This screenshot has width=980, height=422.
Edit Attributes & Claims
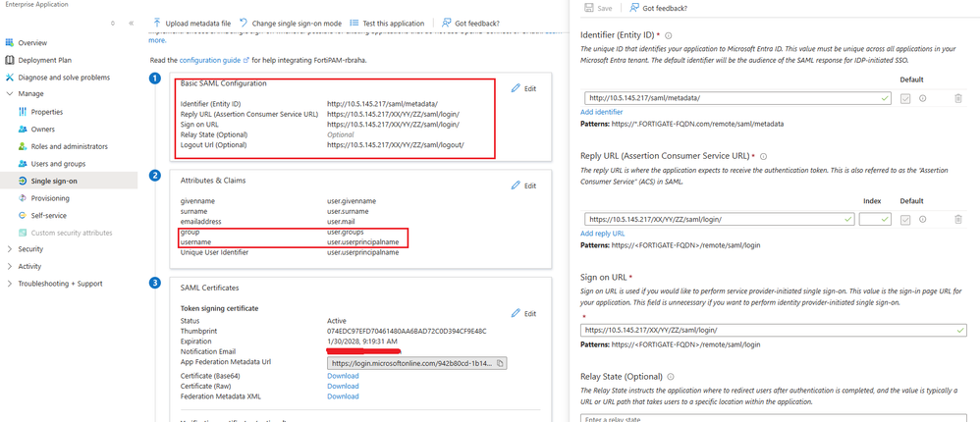[523, 185]
